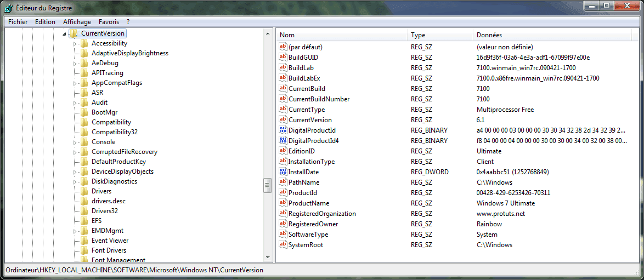Expand the AppCompatFlags key
This screenshot has width=644, height=280.
coord(75,83)
